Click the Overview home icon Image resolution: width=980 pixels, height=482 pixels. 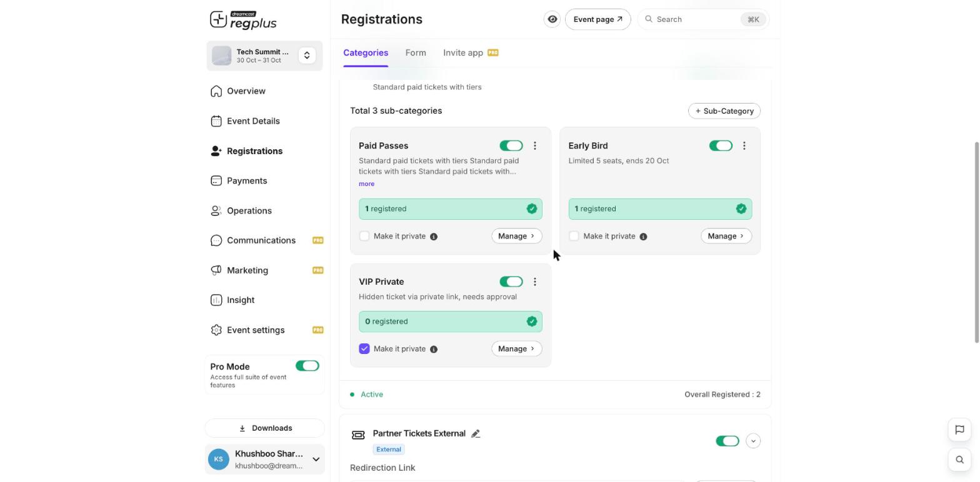216,91
